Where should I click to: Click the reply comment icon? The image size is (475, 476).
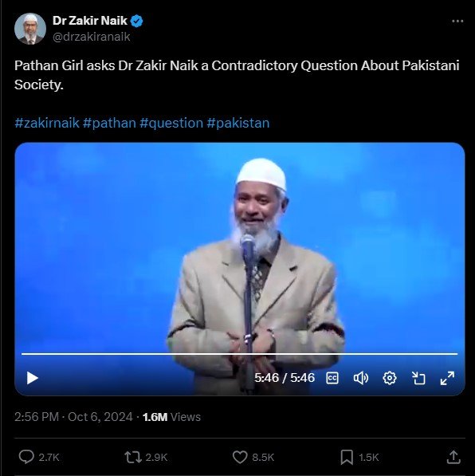[26, 457]
